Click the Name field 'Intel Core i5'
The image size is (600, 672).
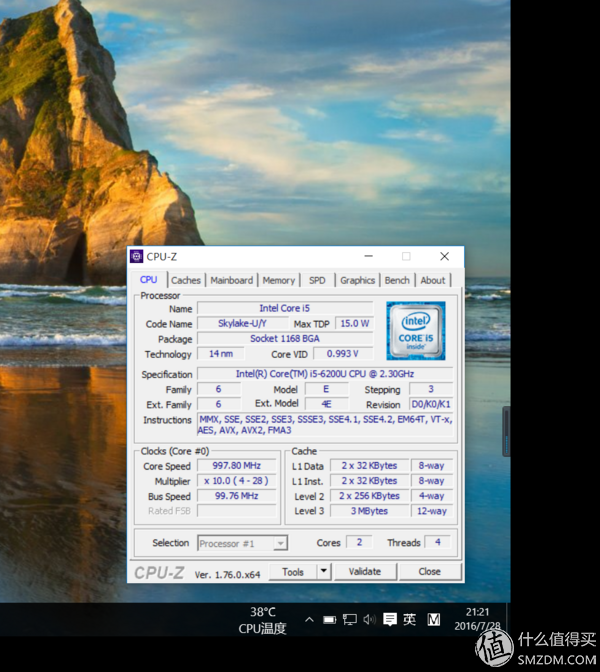coord(285,308)
